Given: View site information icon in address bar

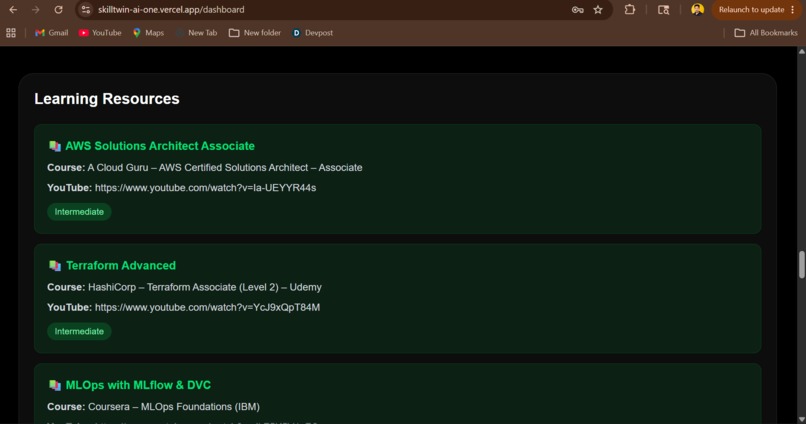Looking at the screenshot, I should coord(86,10).
